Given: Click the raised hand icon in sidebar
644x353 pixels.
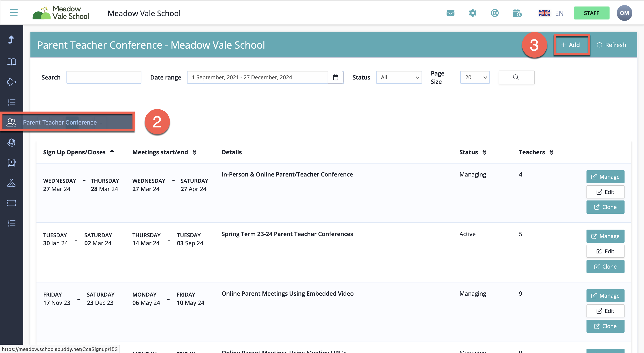Looking at the screenshot, I should click(x=11, y=143).
